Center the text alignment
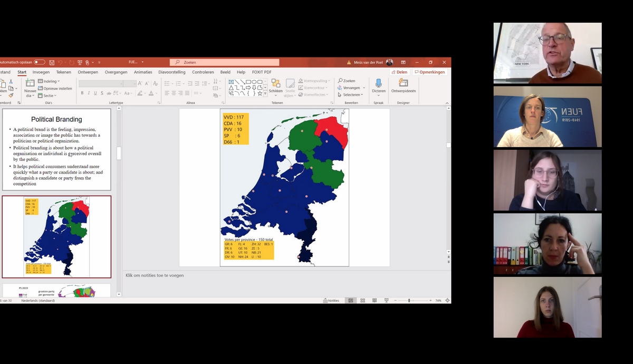 click(174, 93)
